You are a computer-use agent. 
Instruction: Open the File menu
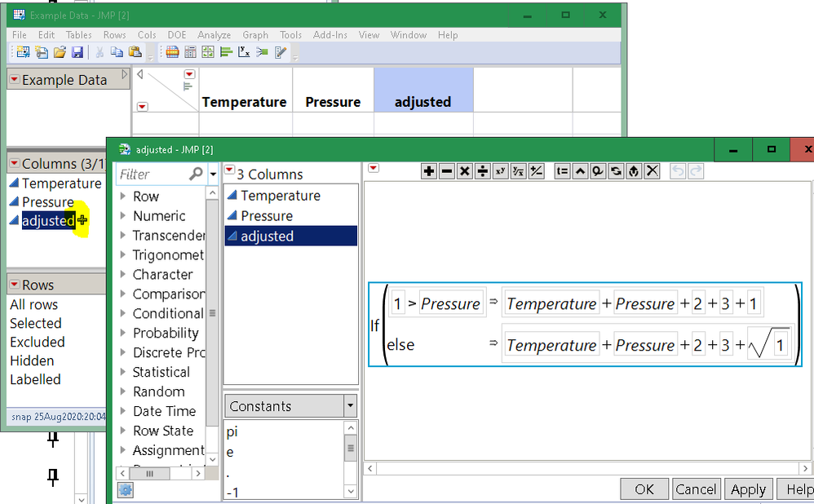pyautogui.click(x=20, y=35)
